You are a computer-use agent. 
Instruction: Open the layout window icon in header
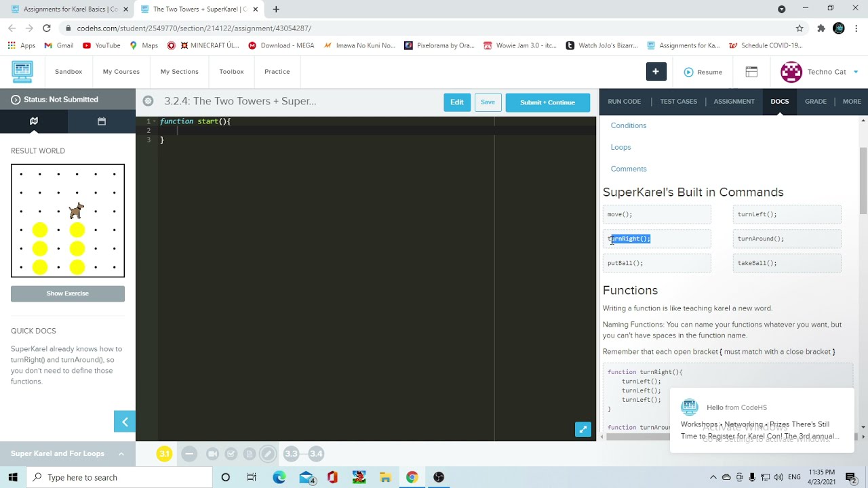point(751,72)
